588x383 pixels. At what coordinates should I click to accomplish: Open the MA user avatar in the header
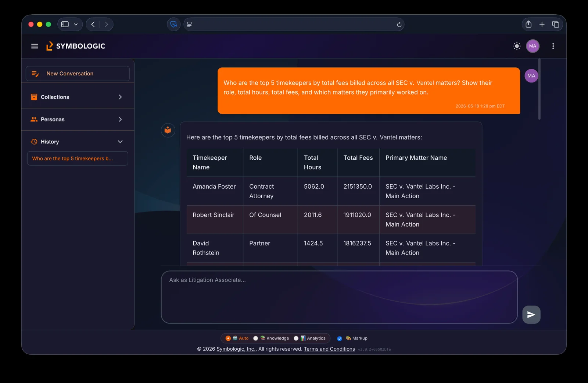pos(533,46)
